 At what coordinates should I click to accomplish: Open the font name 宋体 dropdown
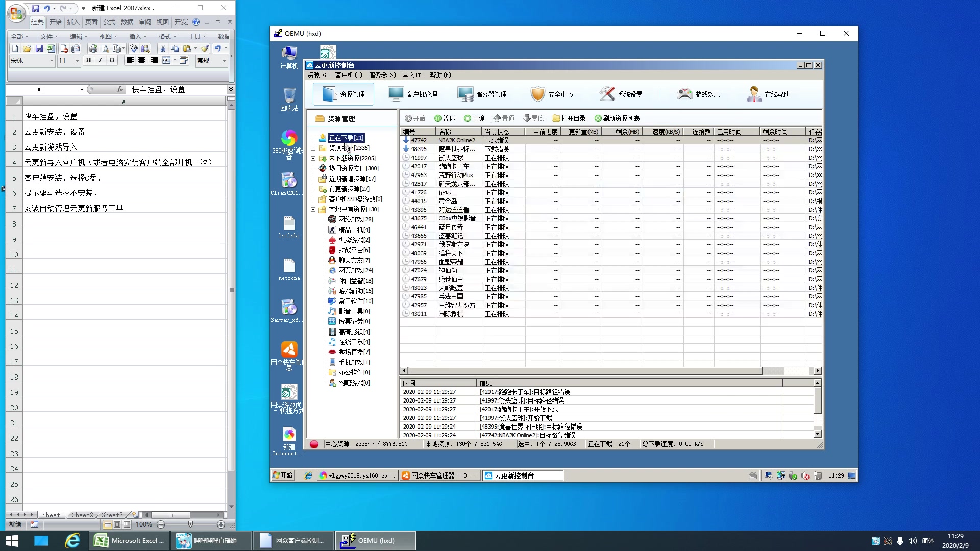click(52, 61)
